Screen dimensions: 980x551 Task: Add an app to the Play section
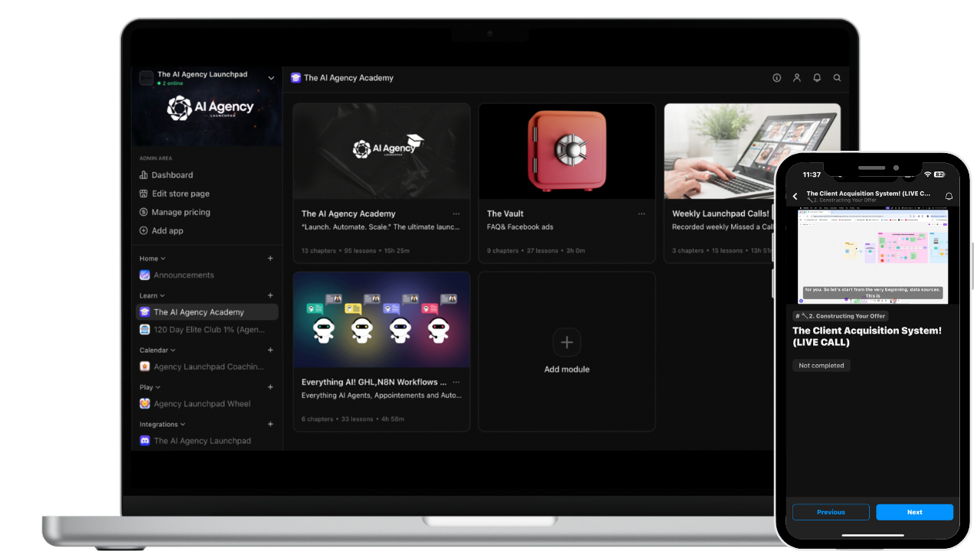(270, 387)
